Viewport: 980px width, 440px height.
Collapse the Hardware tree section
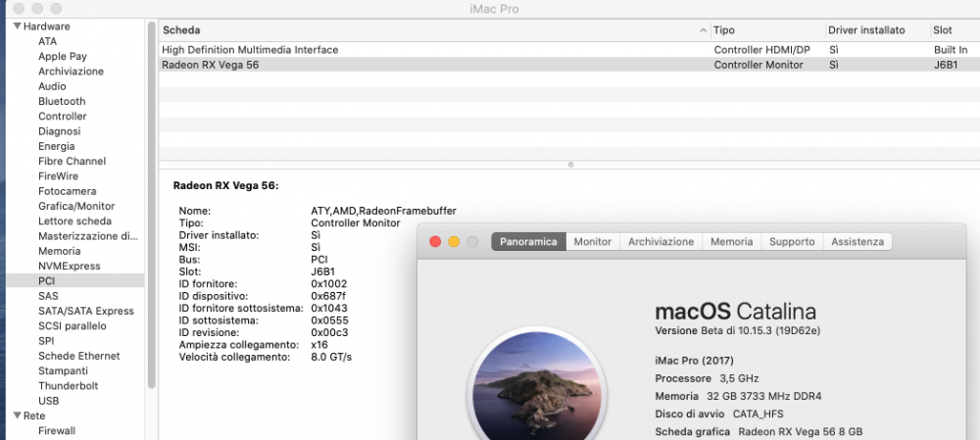18,26
